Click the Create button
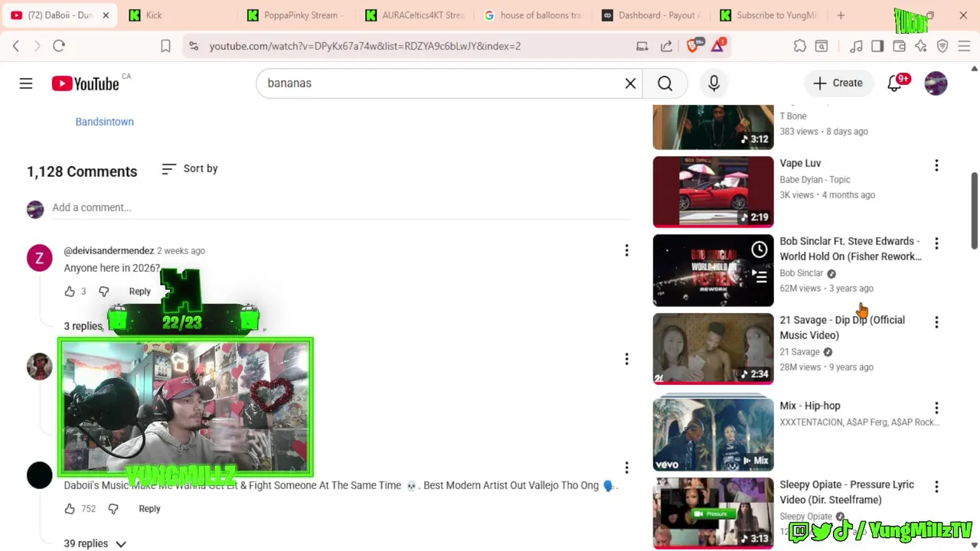Image resolution: width=980 pixels, height=551 pixels. tap(838, 83)
